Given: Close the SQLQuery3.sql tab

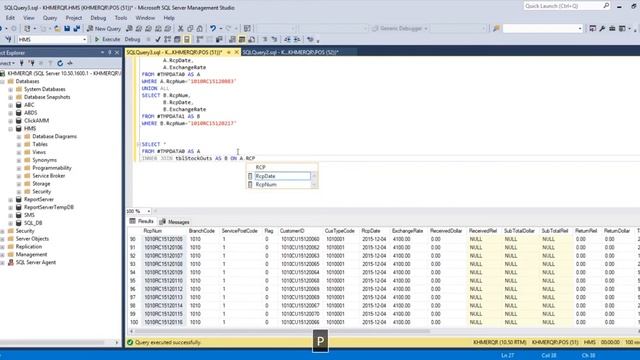Looking at the screenshot, I should [236, 52].
